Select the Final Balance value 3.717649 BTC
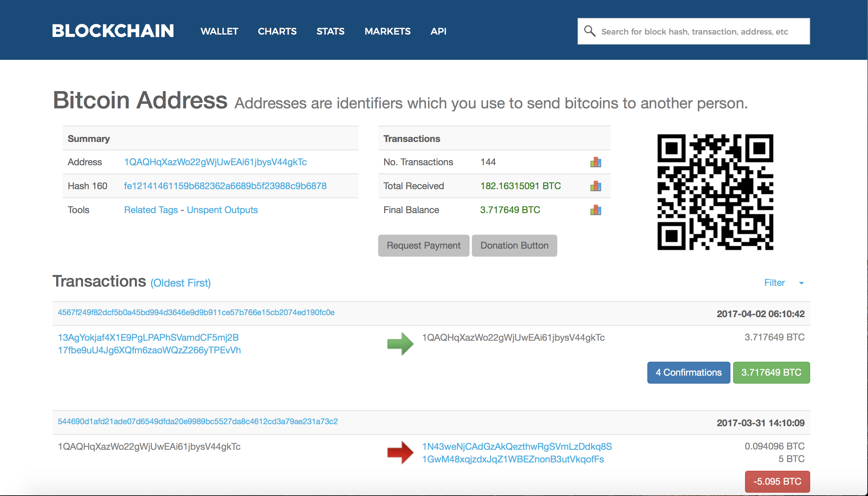868x496 pixels. tap(510, 210)
